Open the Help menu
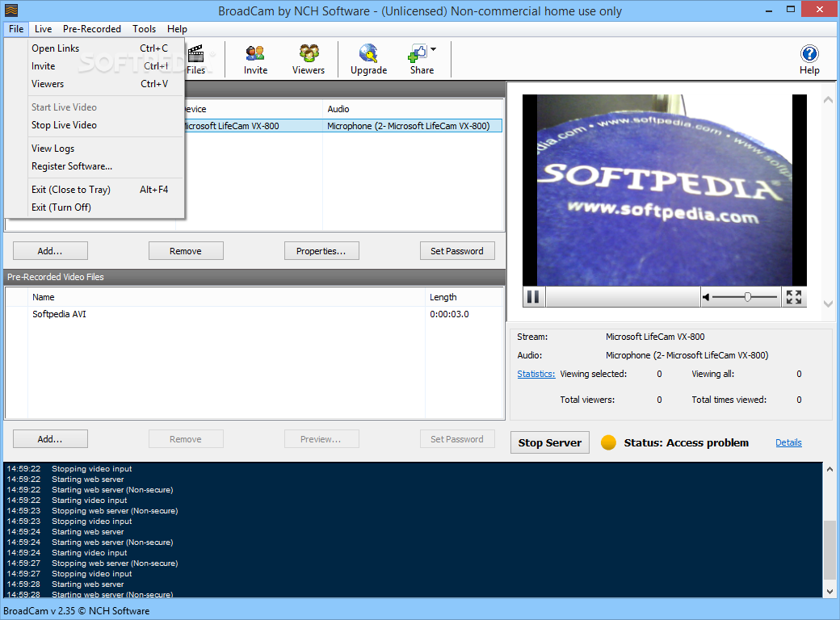Viewport: 840px width, 620px height. click(x=177, y=29)
